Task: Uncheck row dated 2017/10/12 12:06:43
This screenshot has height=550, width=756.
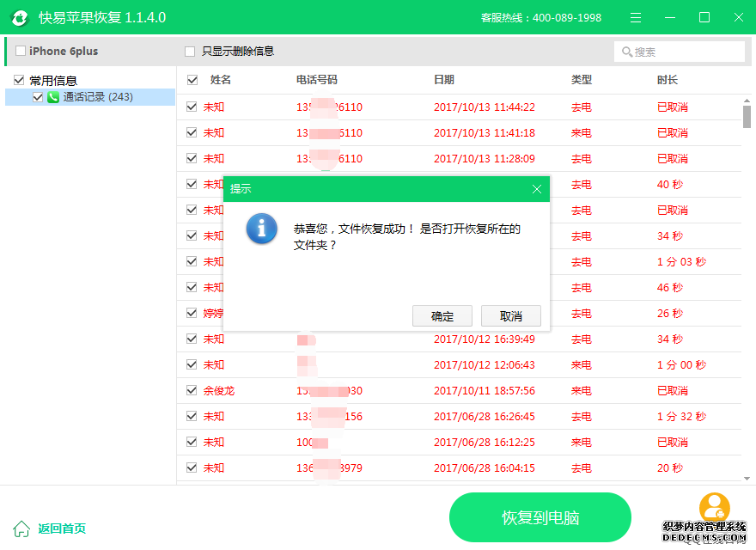Action: [x=192, y=364]
